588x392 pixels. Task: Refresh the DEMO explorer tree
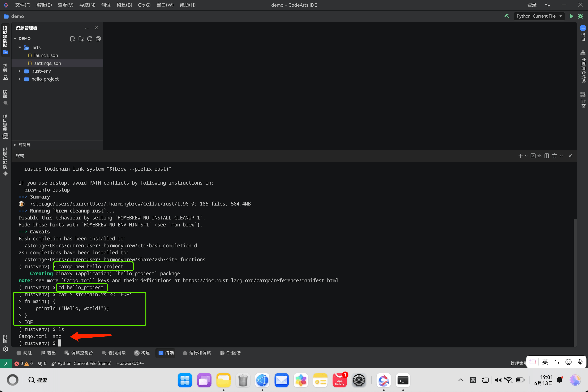pos(89,39)
